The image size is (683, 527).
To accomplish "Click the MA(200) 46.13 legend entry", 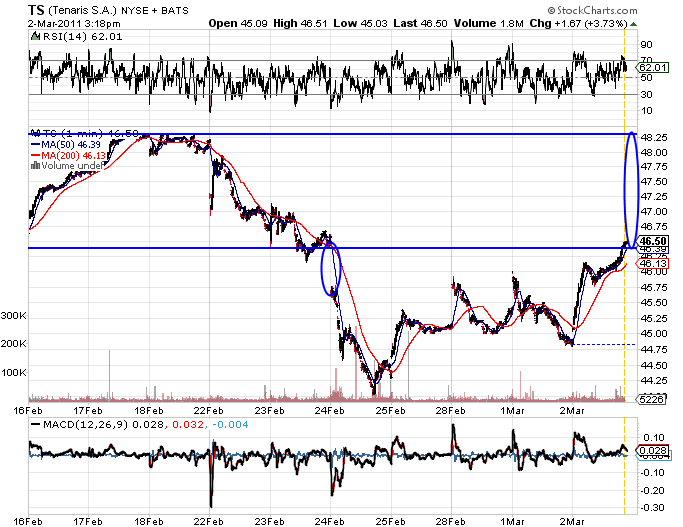I will click(x=74, y=155).
